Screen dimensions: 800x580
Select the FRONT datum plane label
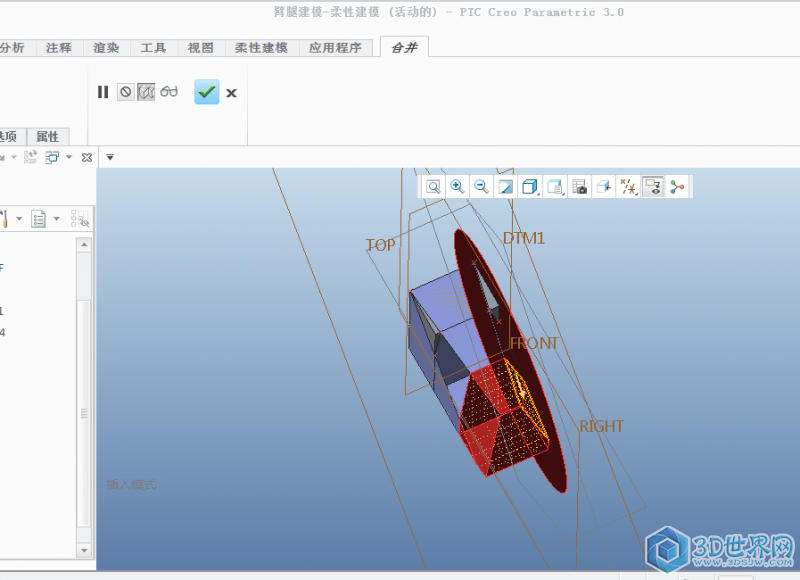pos(534,343)
